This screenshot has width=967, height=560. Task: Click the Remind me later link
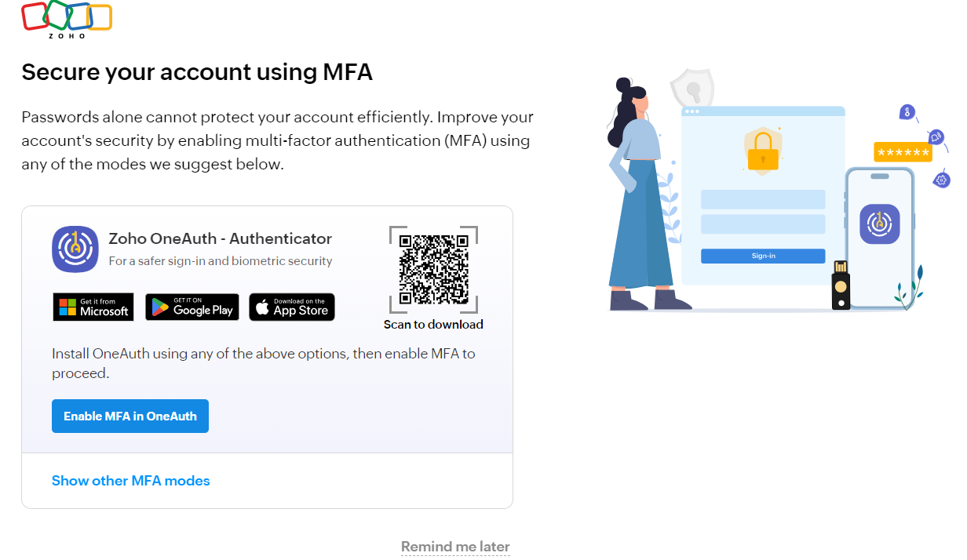[455, 547]
